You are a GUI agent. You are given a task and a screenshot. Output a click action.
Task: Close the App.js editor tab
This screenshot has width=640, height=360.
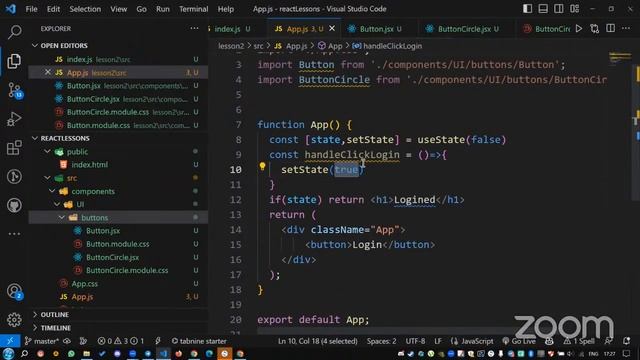(332, 29)
